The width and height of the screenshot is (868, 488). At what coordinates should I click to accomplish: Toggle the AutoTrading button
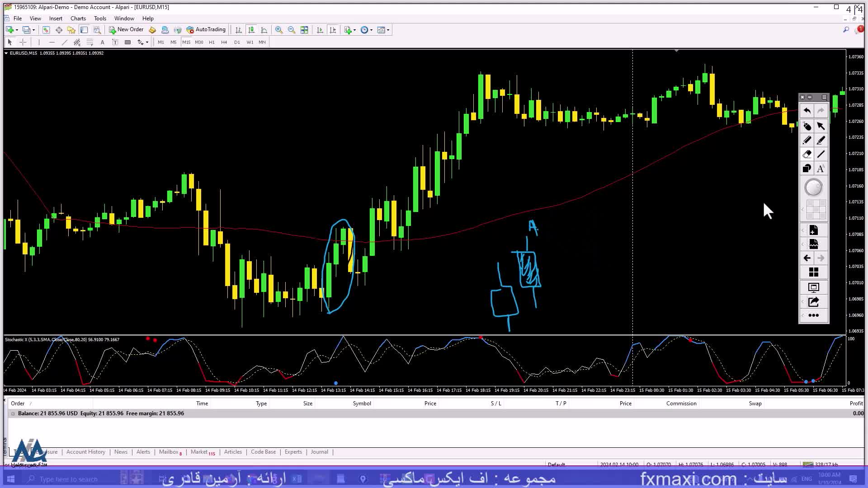pyautogui.click(x=206, y=30)
